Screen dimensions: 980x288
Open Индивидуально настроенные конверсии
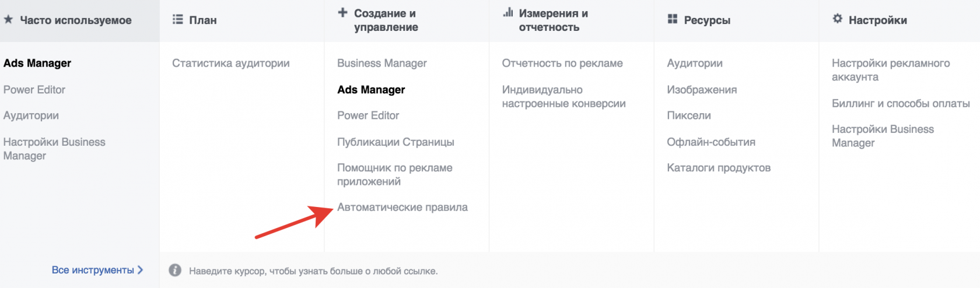(563, 97)
